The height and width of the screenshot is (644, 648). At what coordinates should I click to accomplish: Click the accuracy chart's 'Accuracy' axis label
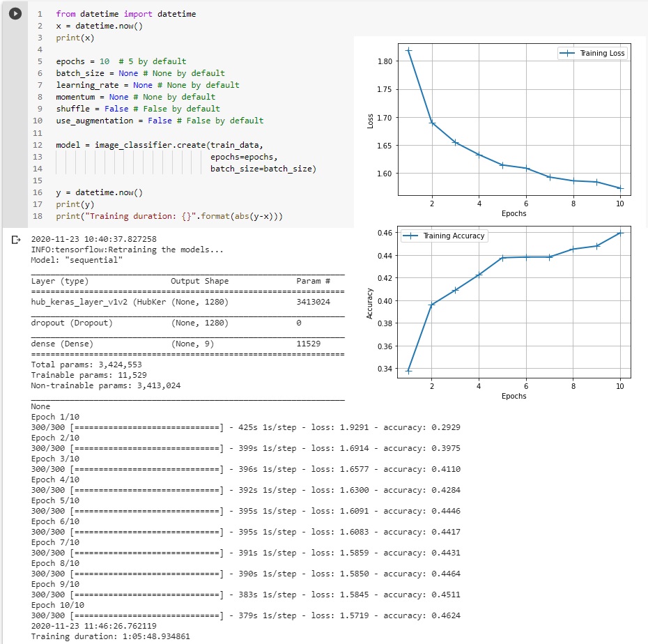(370, 303)
